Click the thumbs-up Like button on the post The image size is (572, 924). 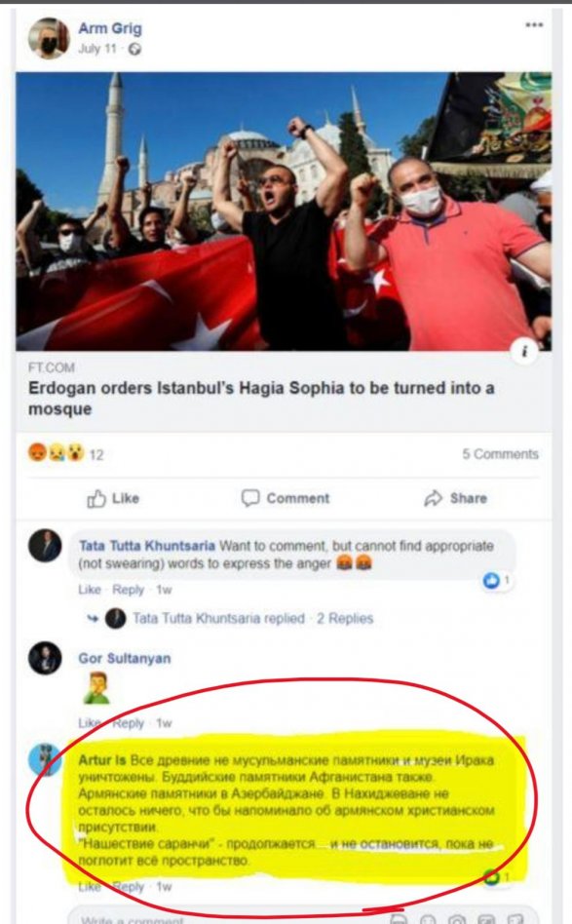pos(113,498)
